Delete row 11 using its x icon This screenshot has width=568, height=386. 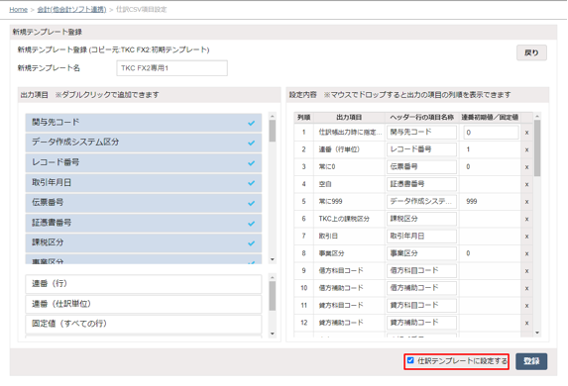click(527, 306)
